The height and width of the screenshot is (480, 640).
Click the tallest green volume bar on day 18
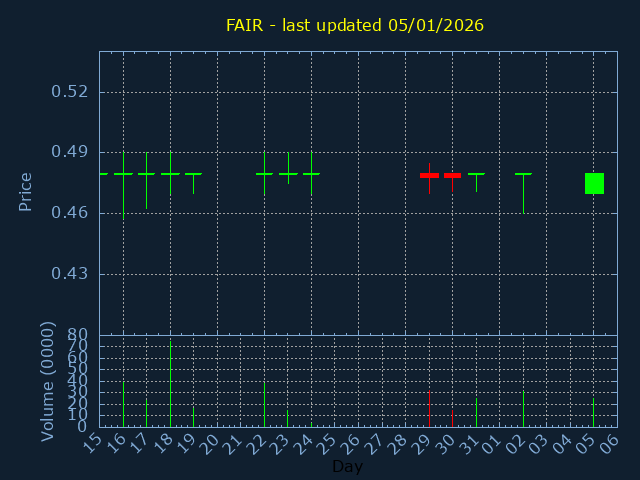point(170,385)
